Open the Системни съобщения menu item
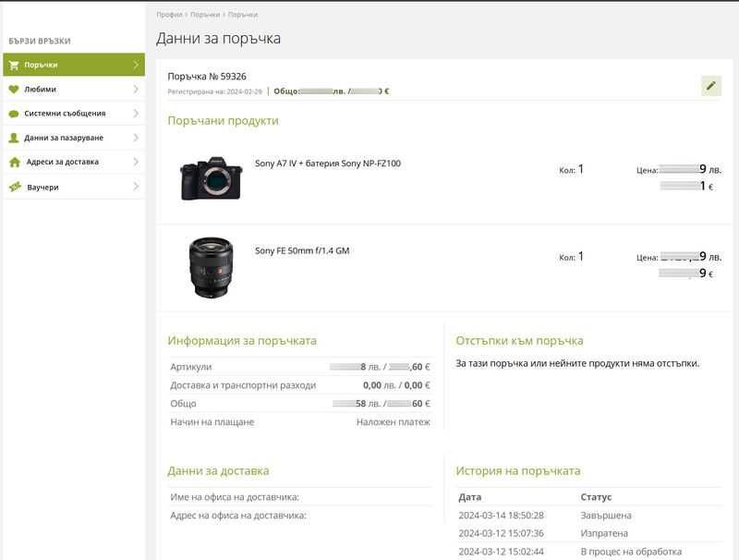Image resolution: width=739 pixels, height=560 pixels. [74, 113]
